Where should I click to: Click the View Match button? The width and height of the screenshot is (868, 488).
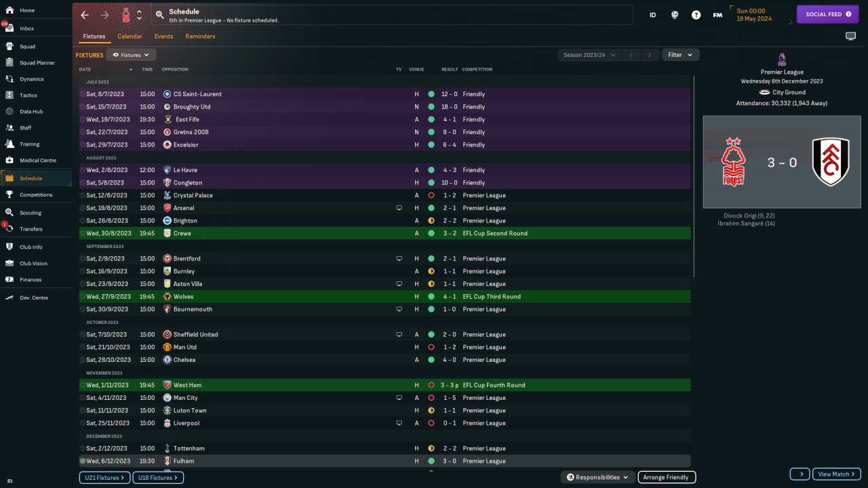[x=836, y=474]
